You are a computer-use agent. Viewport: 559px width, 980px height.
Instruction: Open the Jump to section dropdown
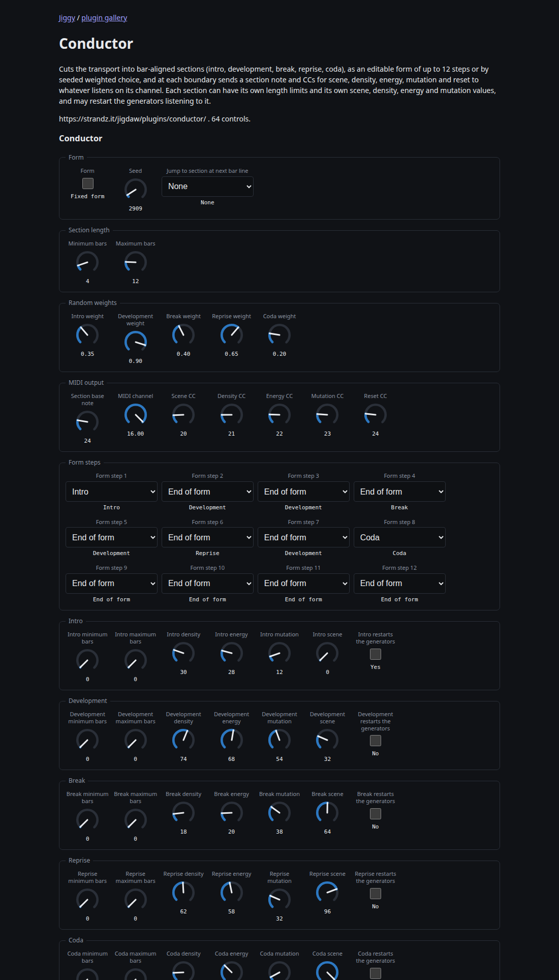pyautogui.click(x=207, y=187)
